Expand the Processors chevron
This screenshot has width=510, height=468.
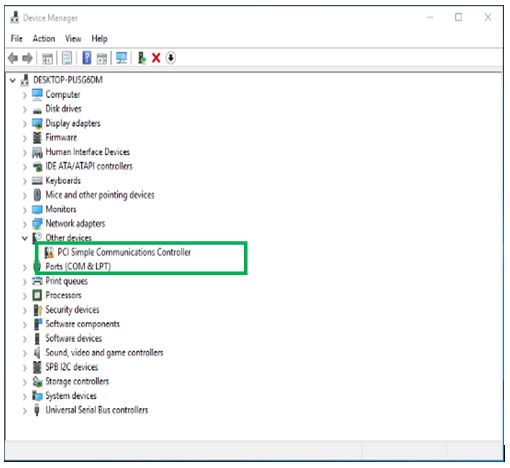(25, 296)
